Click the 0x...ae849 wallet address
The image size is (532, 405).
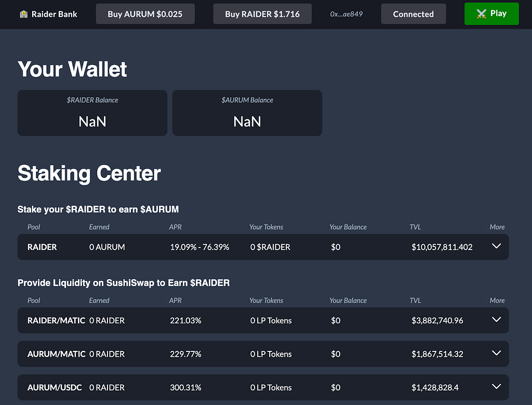(347, 14)
